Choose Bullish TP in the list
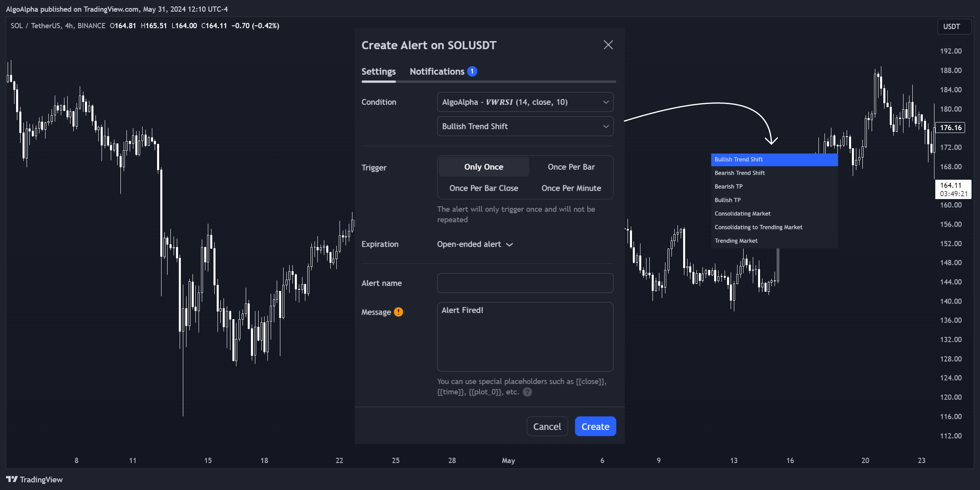Image resolution: width=980 pixels, height=490 pixels. click(x=774, y=200)
